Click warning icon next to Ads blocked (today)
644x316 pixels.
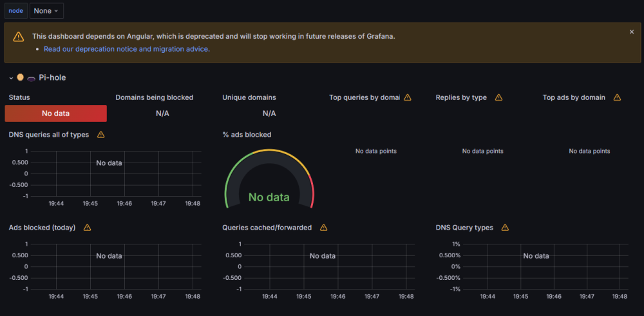(87, 228)
